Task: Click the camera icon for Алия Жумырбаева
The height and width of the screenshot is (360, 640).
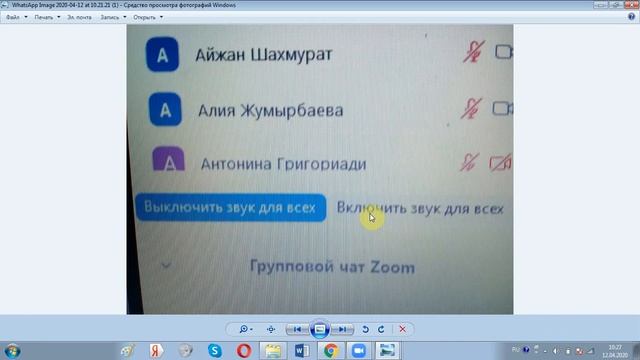Action: point(502,109)
